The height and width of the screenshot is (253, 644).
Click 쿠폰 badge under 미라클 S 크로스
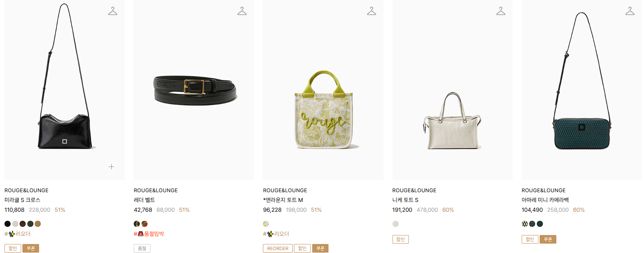31,248
